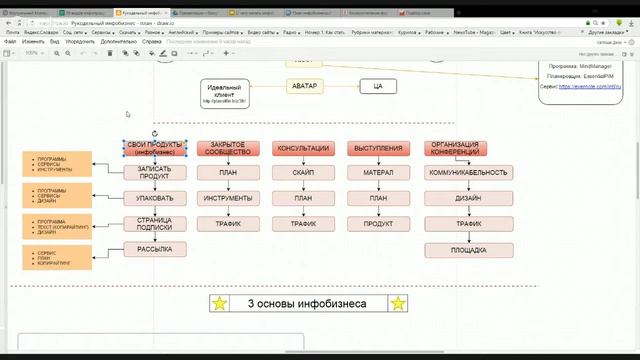This screenshot has width=640, height=360.
Task: Open the plus insert dropdown
Action: (228, 53)
